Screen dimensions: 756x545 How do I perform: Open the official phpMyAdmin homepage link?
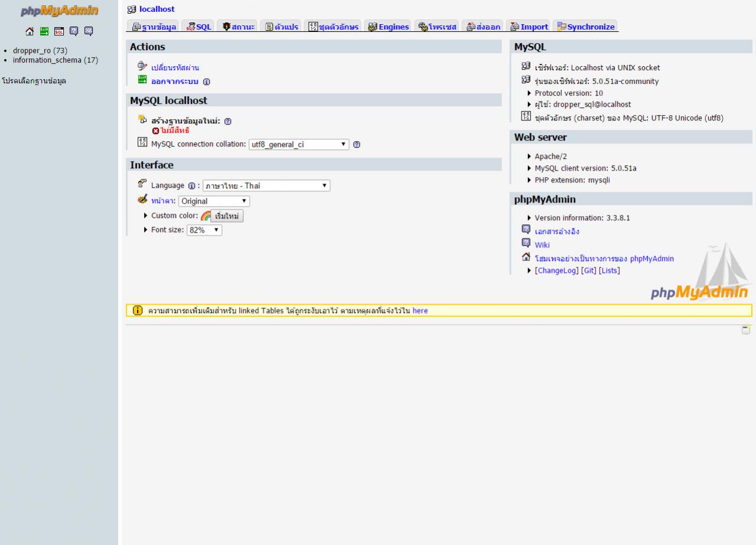click(604, 259)
